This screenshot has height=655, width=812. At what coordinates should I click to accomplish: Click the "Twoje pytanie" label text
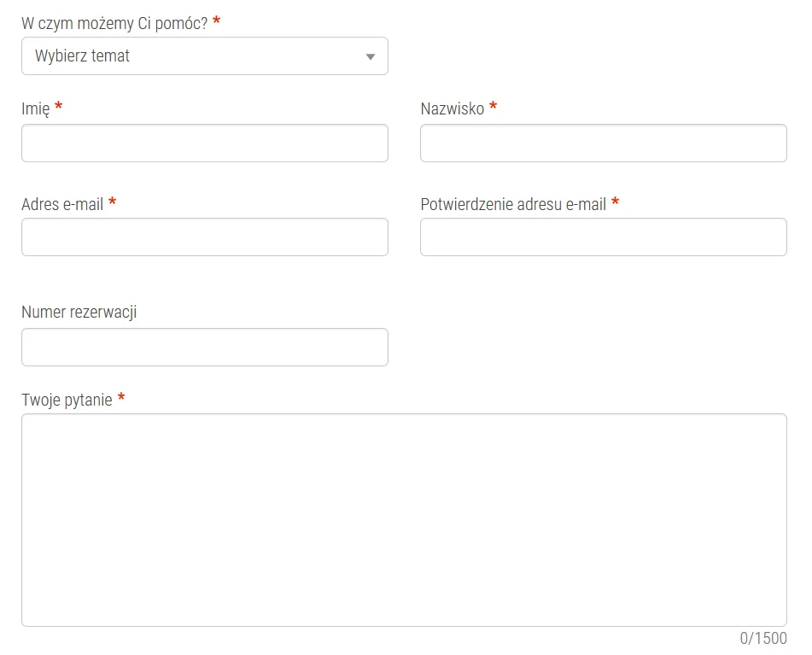click(67, 400)
